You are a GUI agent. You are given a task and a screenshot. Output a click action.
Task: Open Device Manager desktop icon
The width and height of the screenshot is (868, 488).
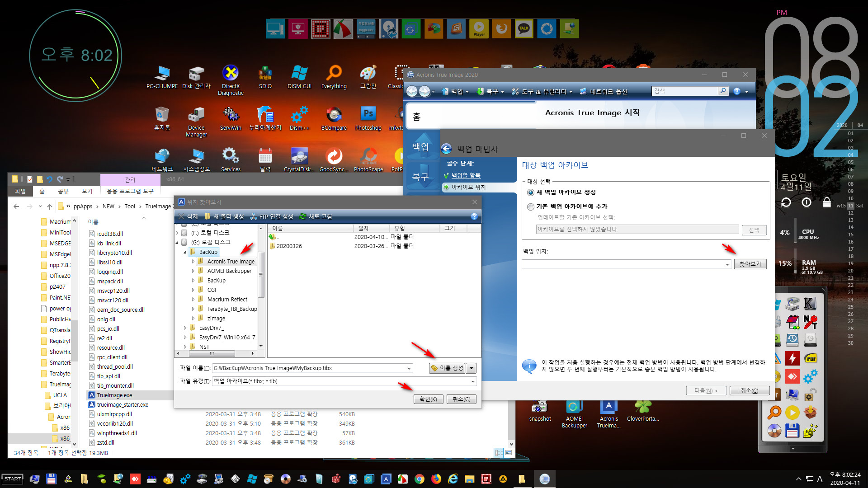[x=196, y=122]
